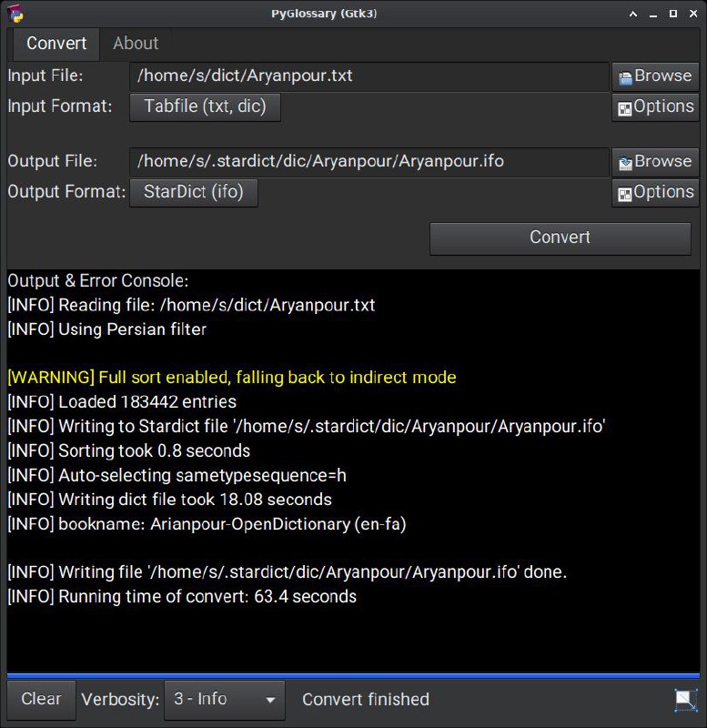Browse for the output file

655,162
